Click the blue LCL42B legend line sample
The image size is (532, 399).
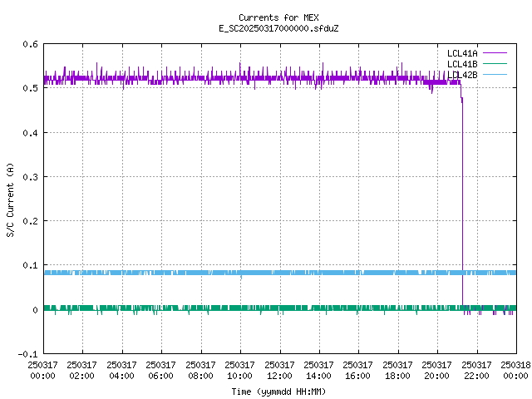click(x=495, y=74)
